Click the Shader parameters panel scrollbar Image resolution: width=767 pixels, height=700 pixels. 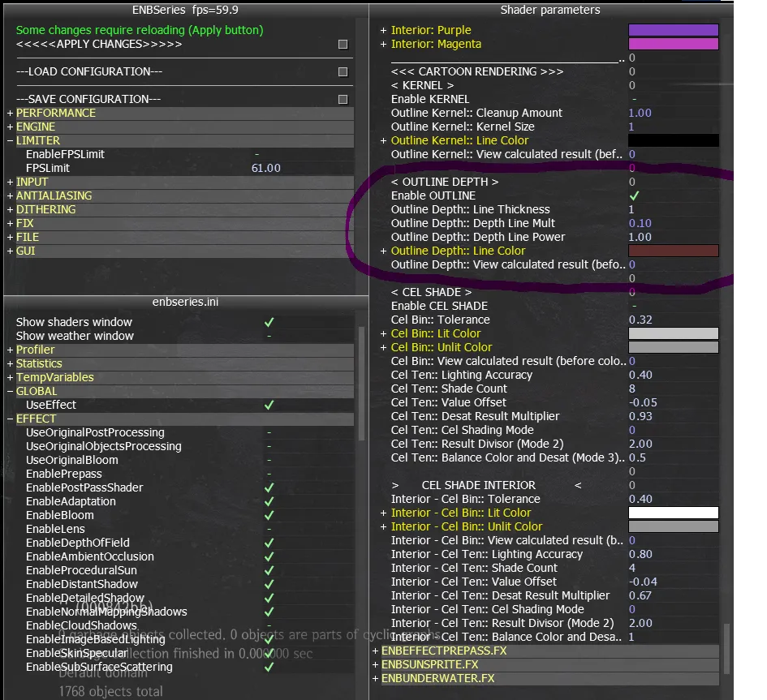pyautogui.click(x=727, y=648)
